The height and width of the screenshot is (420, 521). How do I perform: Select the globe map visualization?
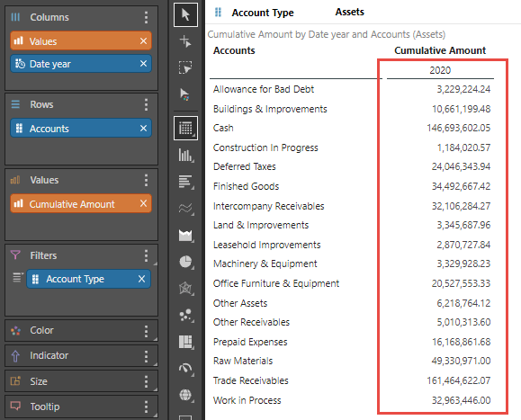point(185,395)
